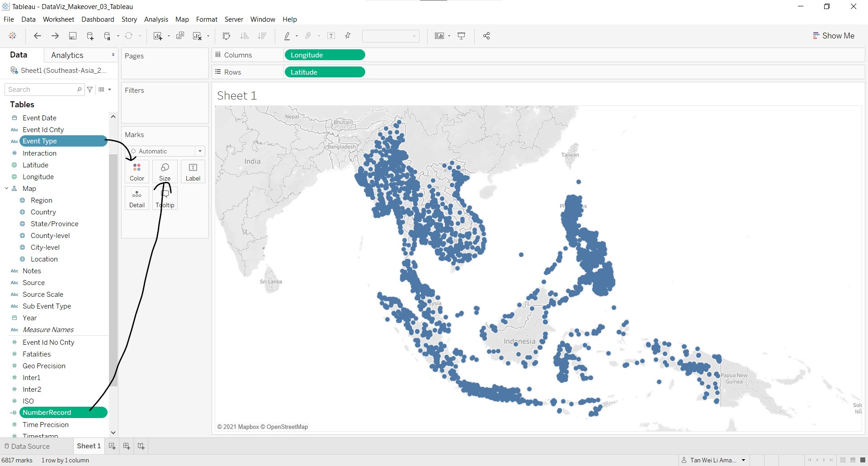Switch to the Analytics tab
The height and width of the screenshot is (466, 868).
(x=67, y=55)
